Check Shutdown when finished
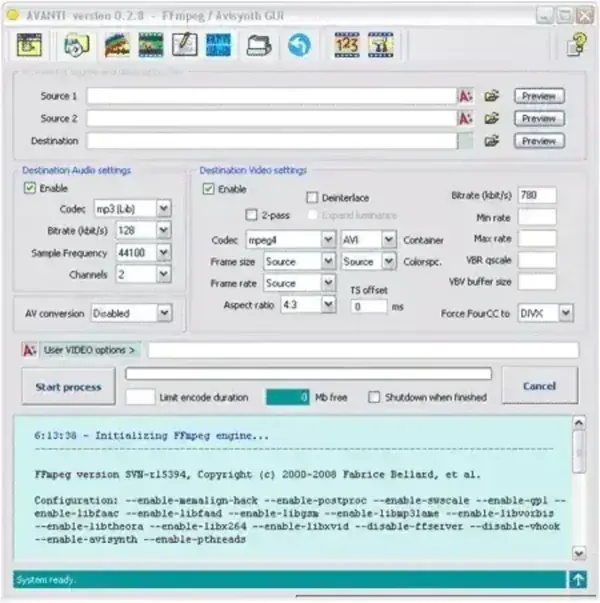The image size is (600, 603). click(374, 397)
